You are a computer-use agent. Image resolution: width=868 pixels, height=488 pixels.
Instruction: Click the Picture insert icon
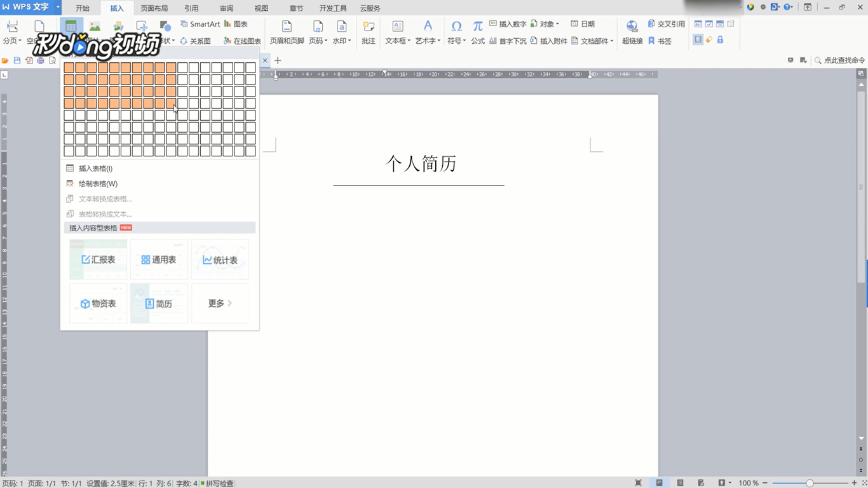click(95, 27)
